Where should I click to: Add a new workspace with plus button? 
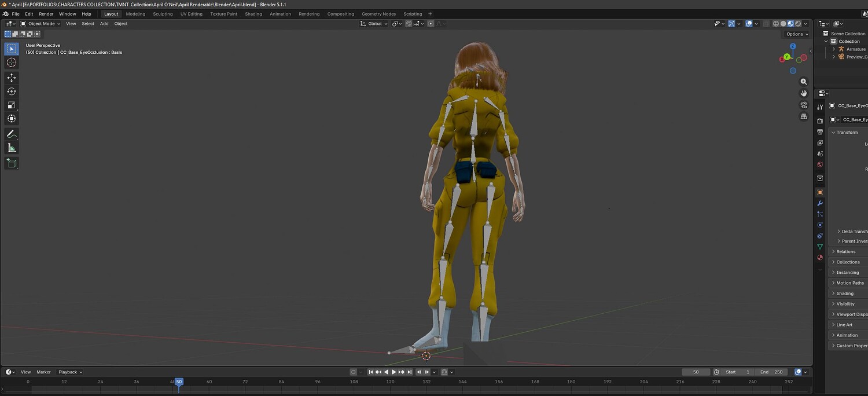point(430,14)
